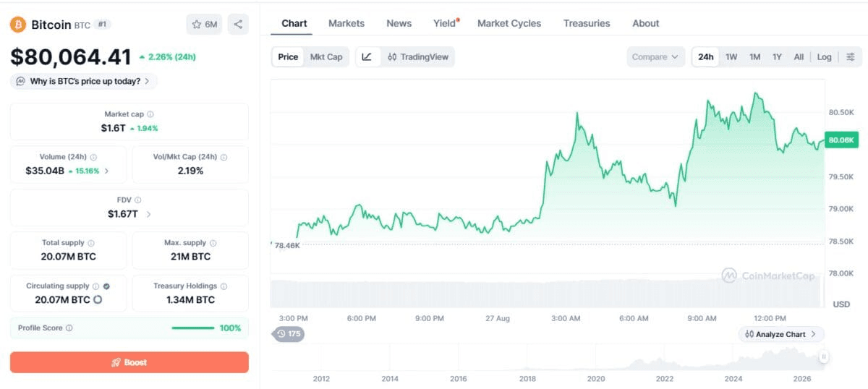Screen dimensions: 868x389
Task: Switch to the News tab
Action: 399,23
